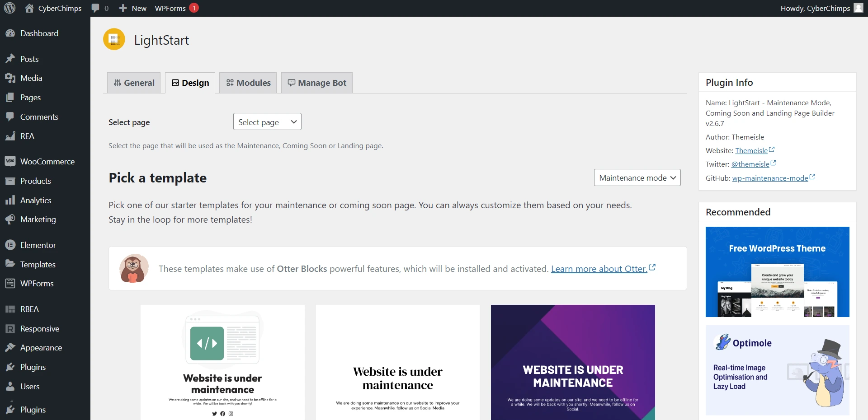This screenshot has height=420, width=868.
Task: Click the Appearance brush icon
Action: pyautogui.click(x=10, y=348)
